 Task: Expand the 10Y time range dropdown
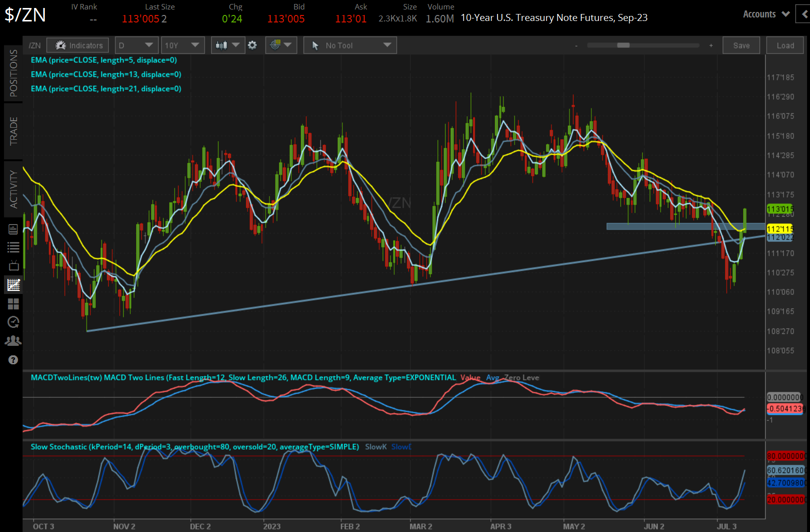pyautogui.click(x=183, y=45)
